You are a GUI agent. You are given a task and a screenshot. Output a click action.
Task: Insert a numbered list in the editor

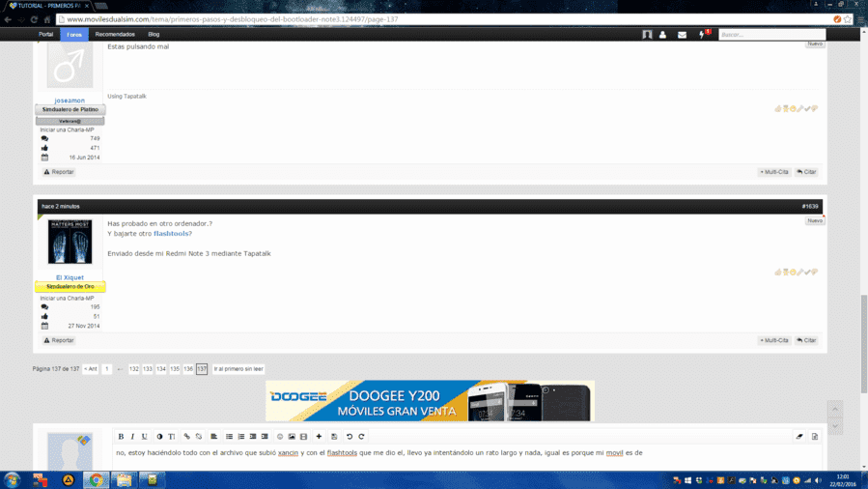tap(240, 437)
